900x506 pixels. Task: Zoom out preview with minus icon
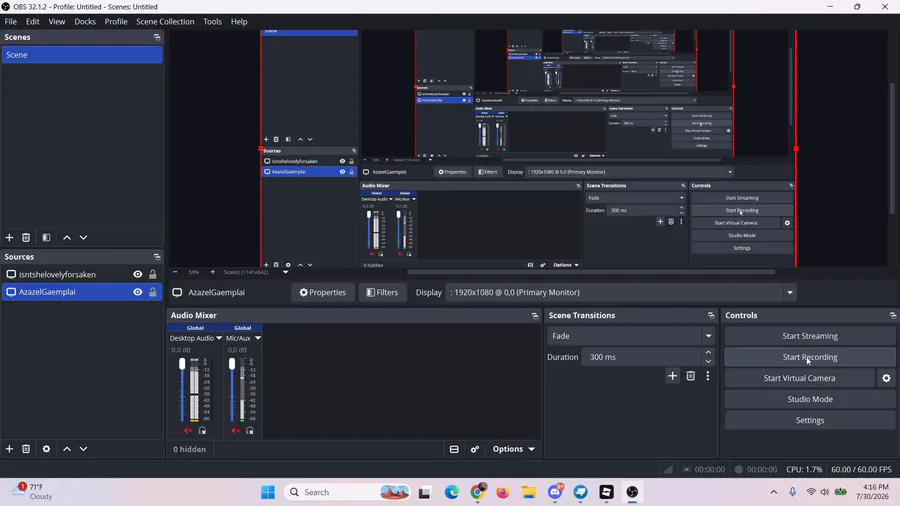coord(175,272)
